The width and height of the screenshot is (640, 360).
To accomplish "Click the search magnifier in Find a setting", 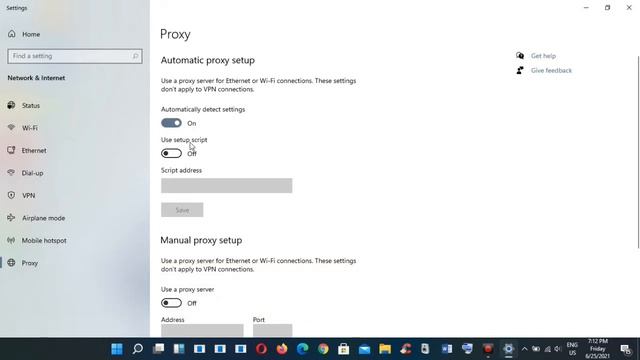I will point(135,56).
